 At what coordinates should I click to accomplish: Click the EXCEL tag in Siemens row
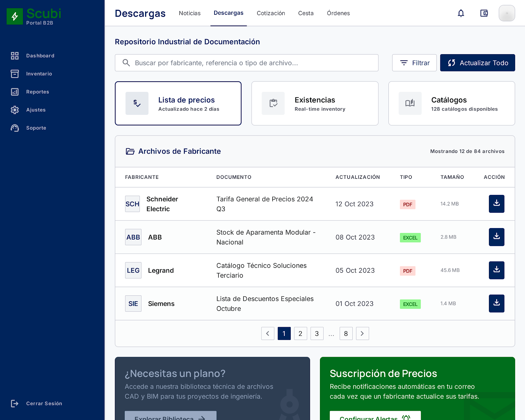(x=410, y=304)
